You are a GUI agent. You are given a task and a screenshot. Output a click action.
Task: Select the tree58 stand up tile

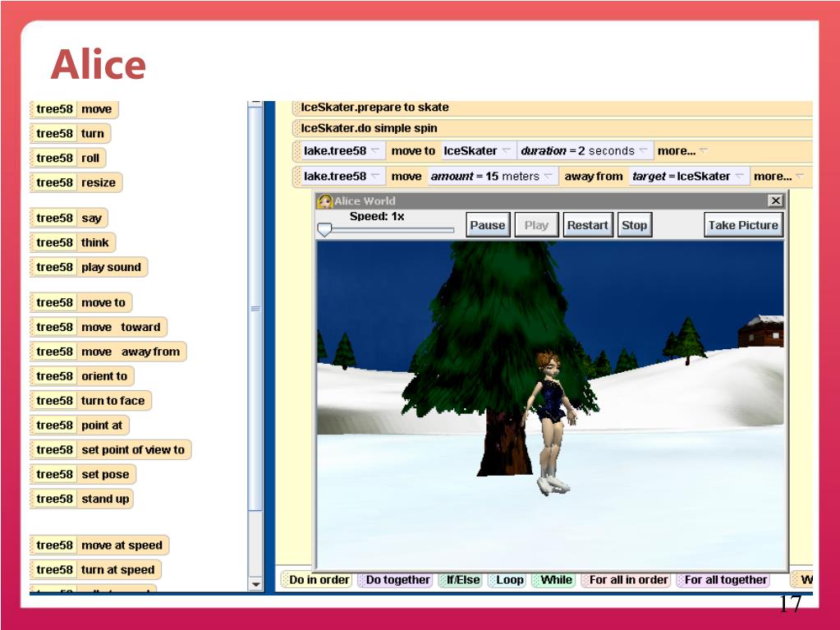pyautogui.click(x=81, y=499)
